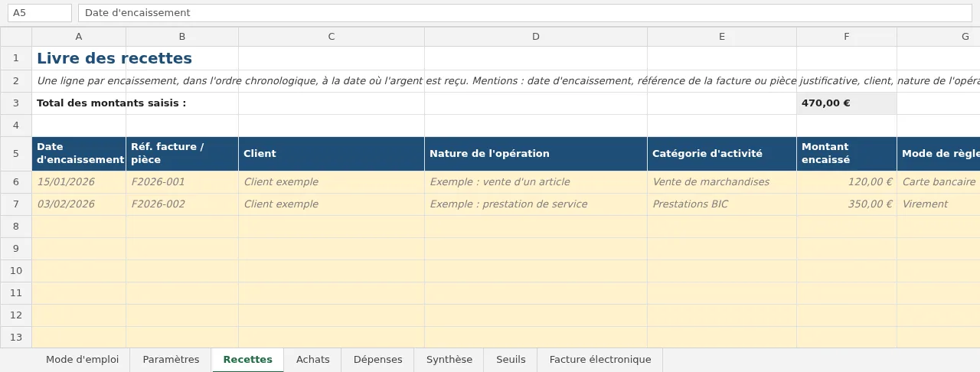
Task: Select row 4 header
Action: point(16,126)
